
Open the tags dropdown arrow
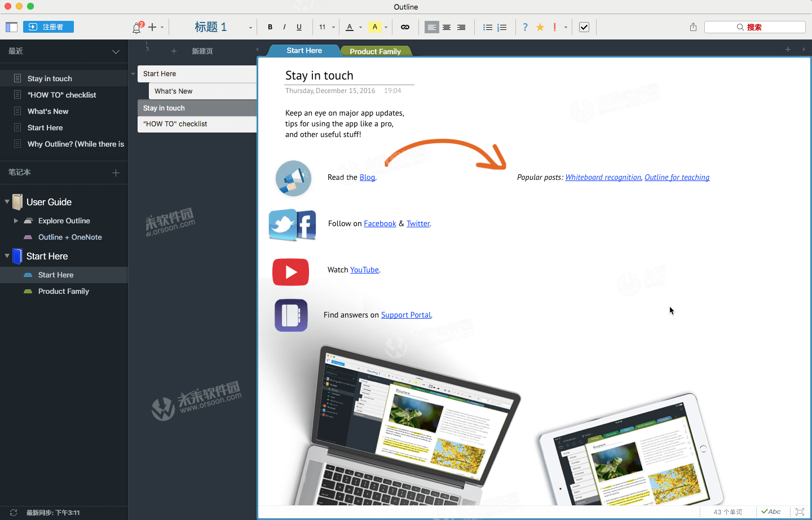[x=566, y=27]
